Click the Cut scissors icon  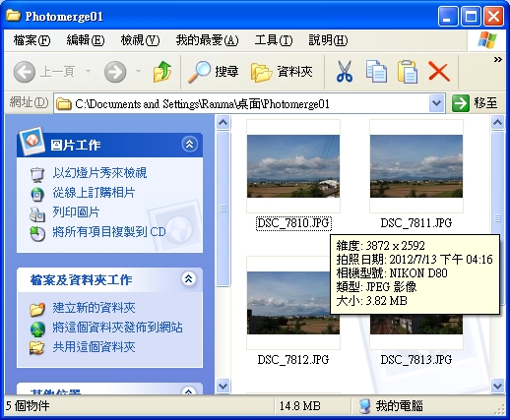pos(345,71)
